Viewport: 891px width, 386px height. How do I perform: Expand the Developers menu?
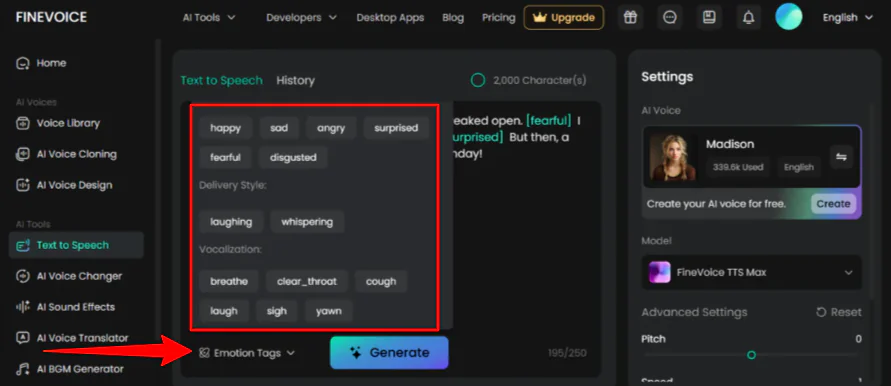tap(301, 18)
